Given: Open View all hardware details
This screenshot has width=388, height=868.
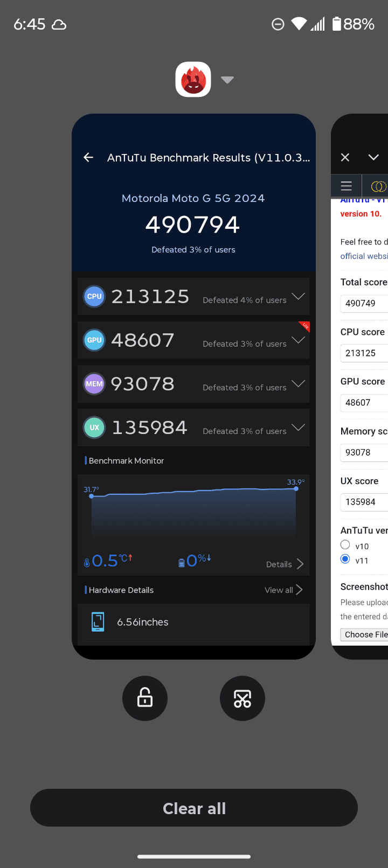Looking at the screenshot, I should (283, 590).
